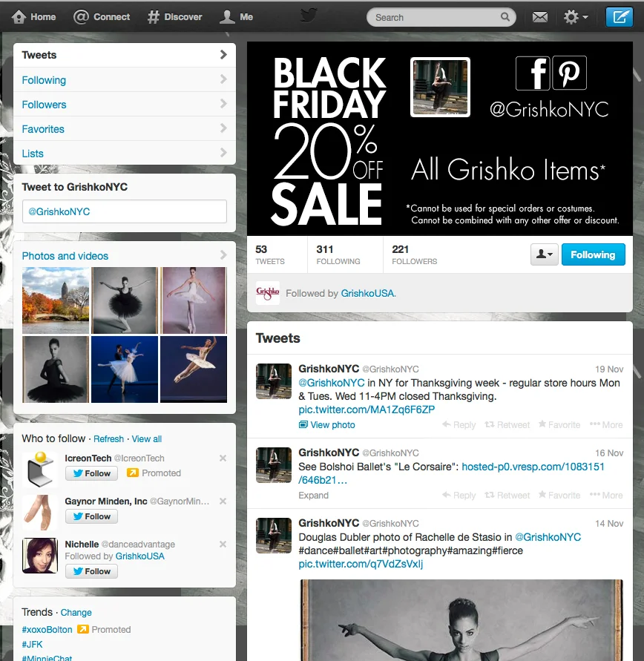Click the GrishkoNYC profile picture in the banner

pos(440,87)
